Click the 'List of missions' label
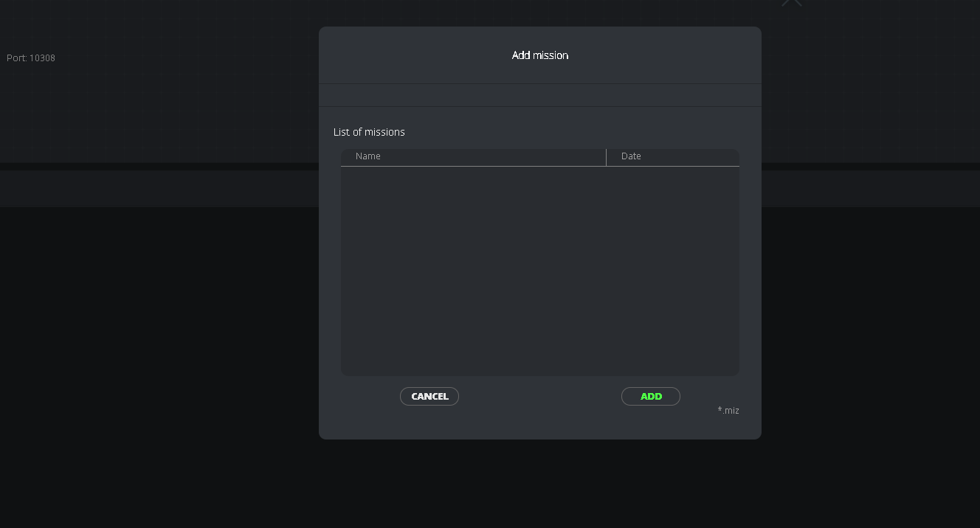Image resolution: width=980 pixels, height=528 pixels. click(369, 132)
